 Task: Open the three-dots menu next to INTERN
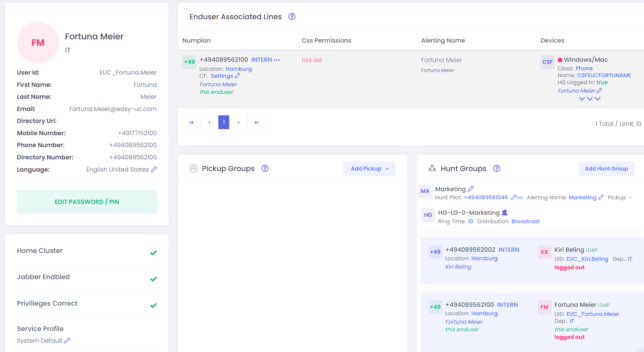277,60
